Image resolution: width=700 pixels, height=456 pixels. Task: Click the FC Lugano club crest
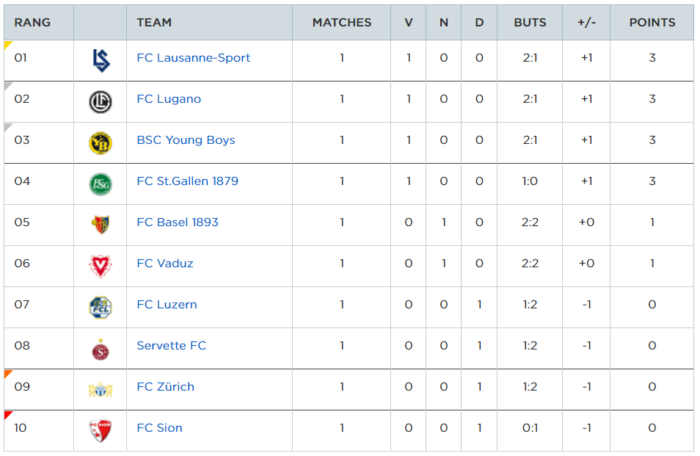tap(100, 102)
